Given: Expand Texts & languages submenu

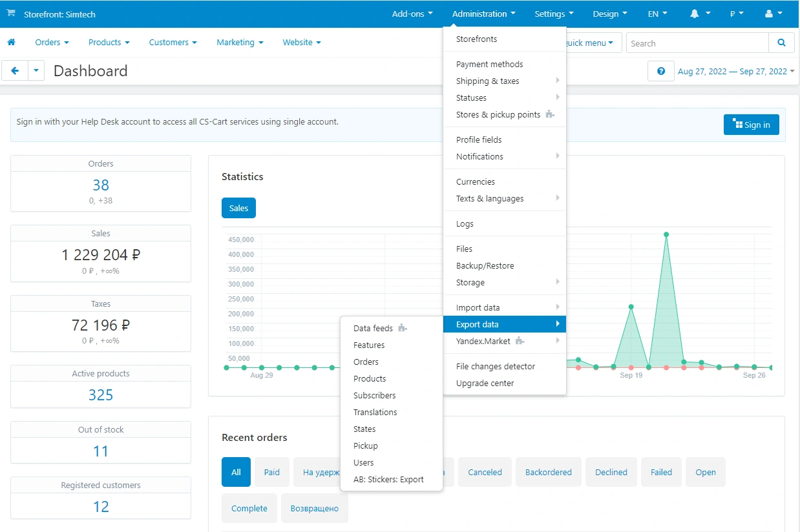Looking at the screenshot, I should pyautogui.click(x=505, y=198).
